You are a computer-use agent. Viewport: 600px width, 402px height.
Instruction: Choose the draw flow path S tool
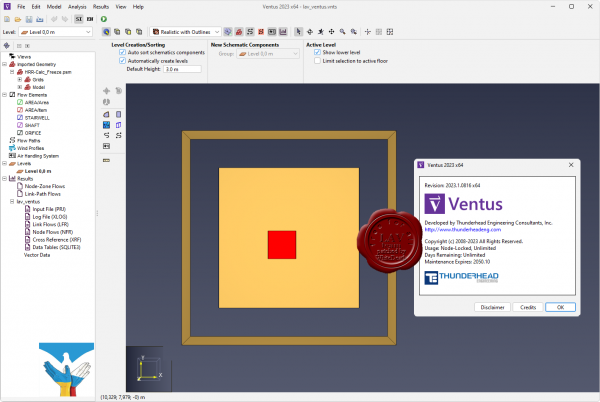106,135
